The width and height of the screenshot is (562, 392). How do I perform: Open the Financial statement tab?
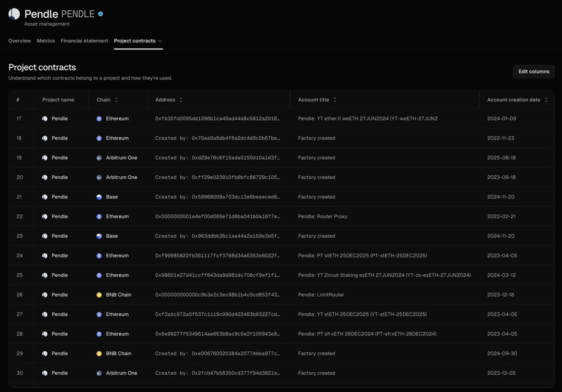84,41
